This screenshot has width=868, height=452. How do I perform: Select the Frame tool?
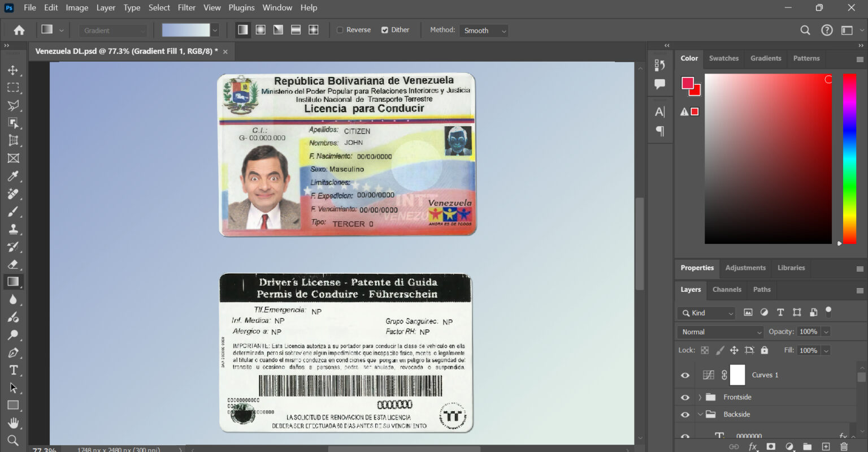click(x=13, y=158)
